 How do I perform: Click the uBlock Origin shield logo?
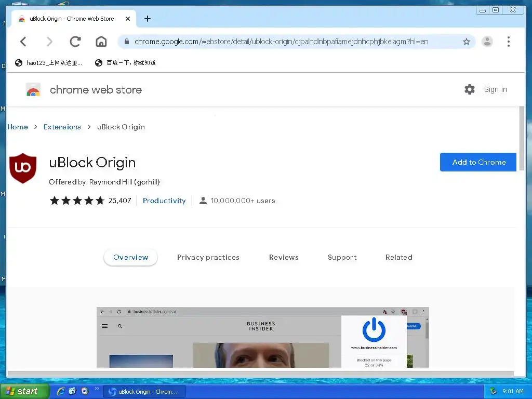23,168
